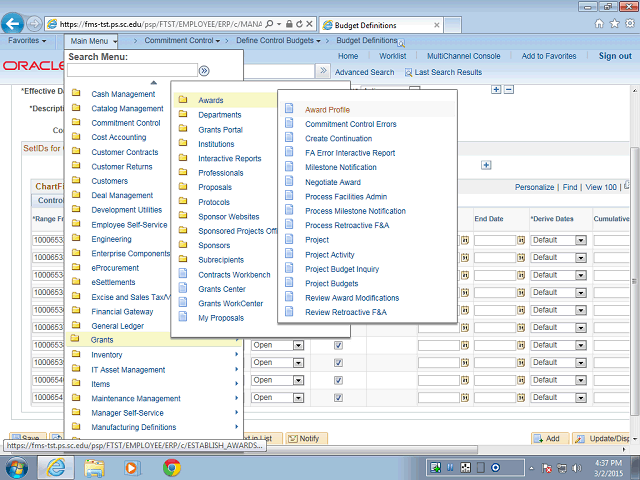This screenshot has width=640, height=480.
Task: Select Project Budgets from the Awards submenu
Action: point(331,284)
